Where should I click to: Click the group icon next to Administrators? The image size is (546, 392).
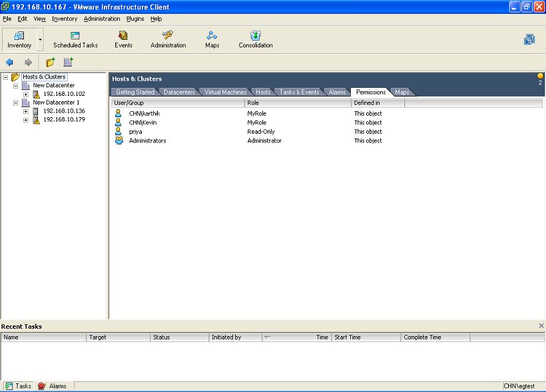(119, 140)
